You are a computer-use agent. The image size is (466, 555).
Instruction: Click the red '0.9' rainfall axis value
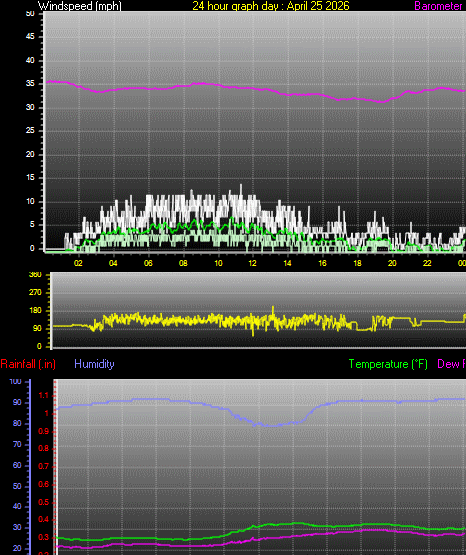(44, 431)
